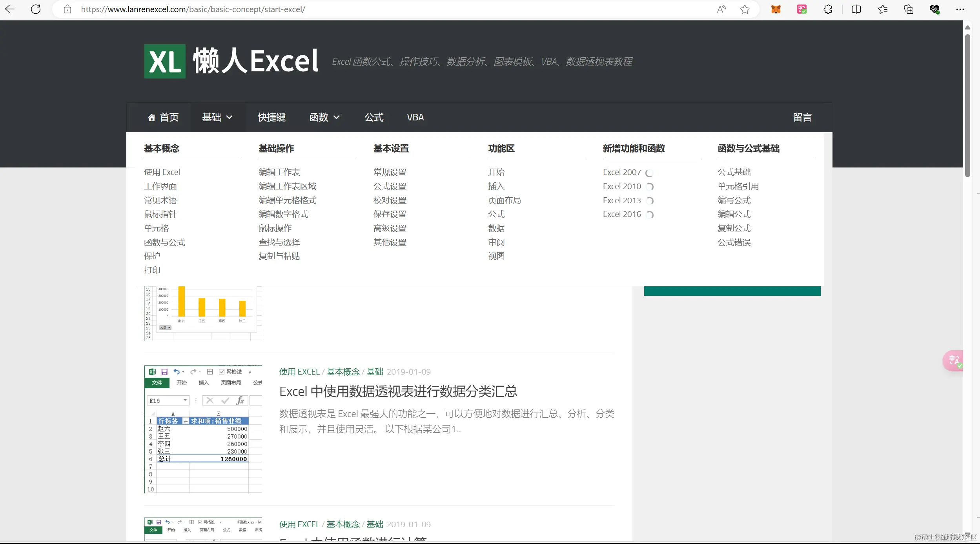Screen dimensions: 980x544
Task: Open 使用 Excel submenu link
Action: tap(162, 172)
